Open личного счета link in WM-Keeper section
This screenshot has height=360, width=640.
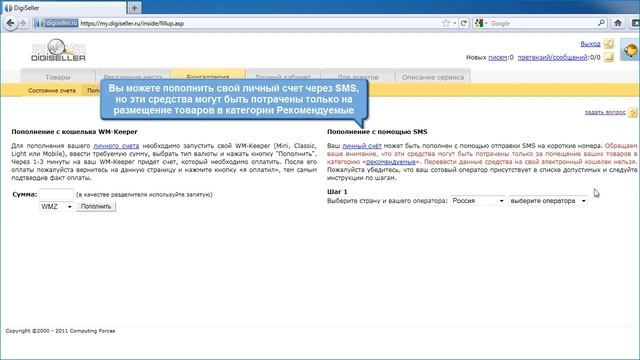(116, 146)
